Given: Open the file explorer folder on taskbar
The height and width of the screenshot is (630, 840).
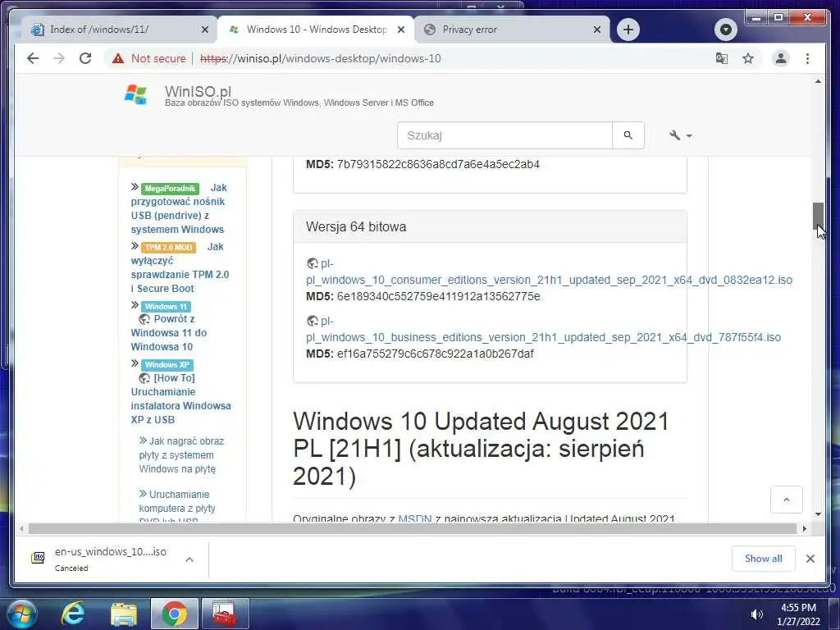Looking at the screenshot, I should [124, 614].
